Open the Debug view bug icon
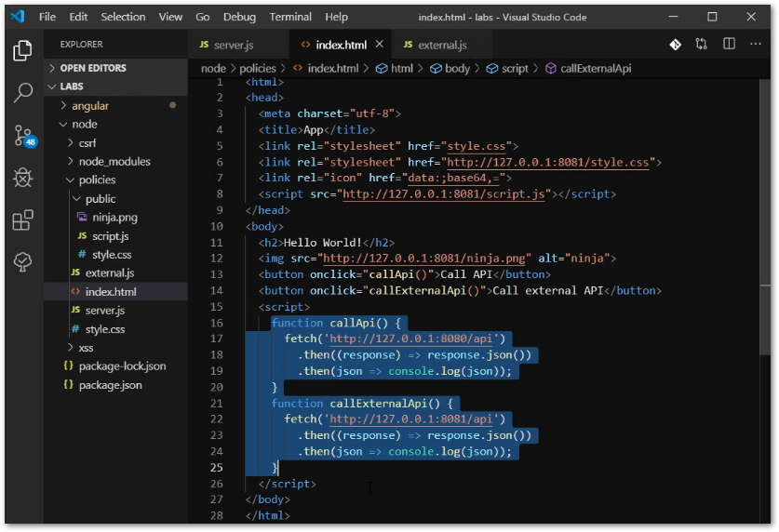 pyautogui.click(x=22, y=177)
